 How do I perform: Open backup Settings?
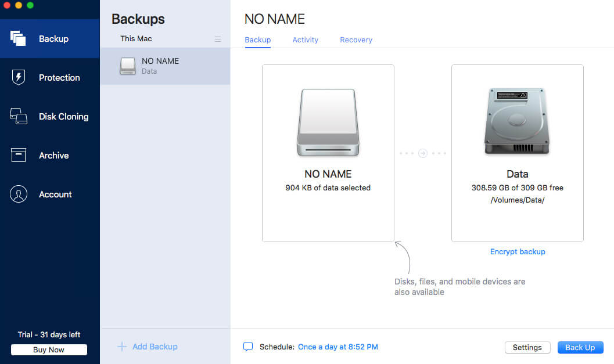pos(527,347)
